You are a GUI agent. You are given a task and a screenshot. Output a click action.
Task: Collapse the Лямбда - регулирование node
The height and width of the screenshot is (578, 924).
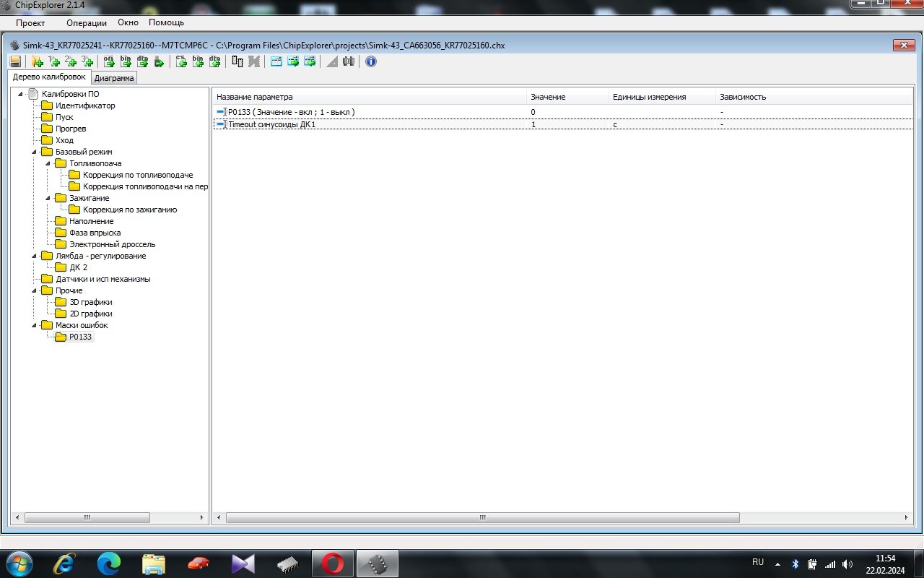pyautogui.click(x=35, y=256)
